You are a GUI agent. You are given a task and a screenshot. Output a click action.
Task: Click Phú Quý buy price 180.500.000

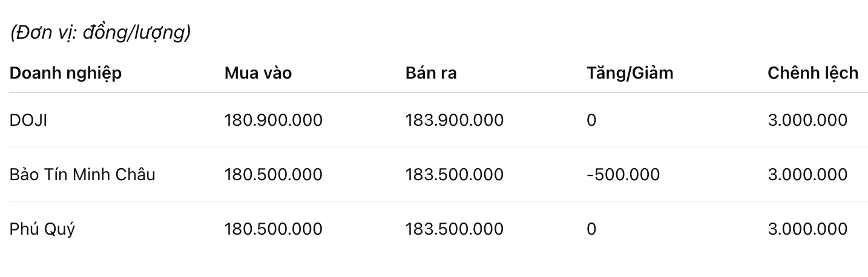click(273, 229)
